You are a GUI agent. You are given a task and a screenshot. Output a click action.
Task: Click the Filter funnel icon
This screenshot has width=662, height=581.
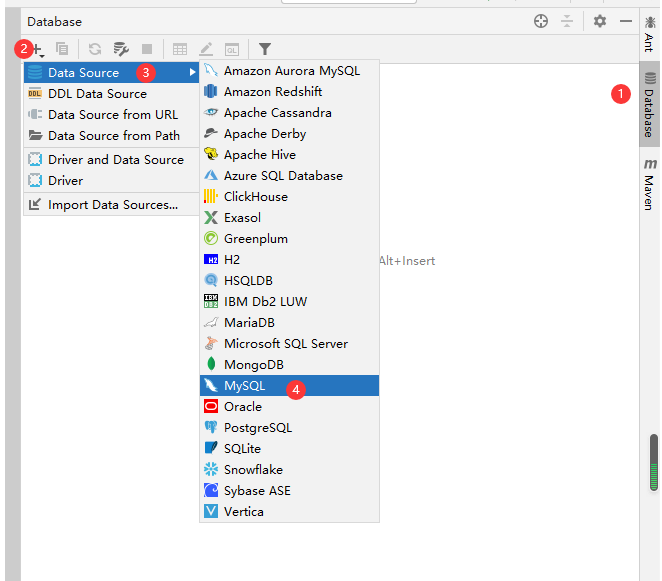coord(265,49)
